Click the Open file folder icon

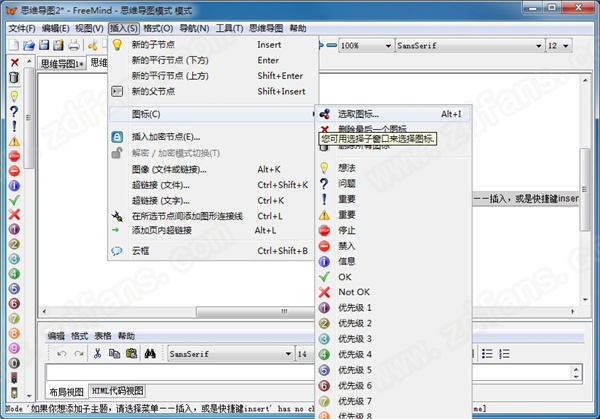coord(29,45)
